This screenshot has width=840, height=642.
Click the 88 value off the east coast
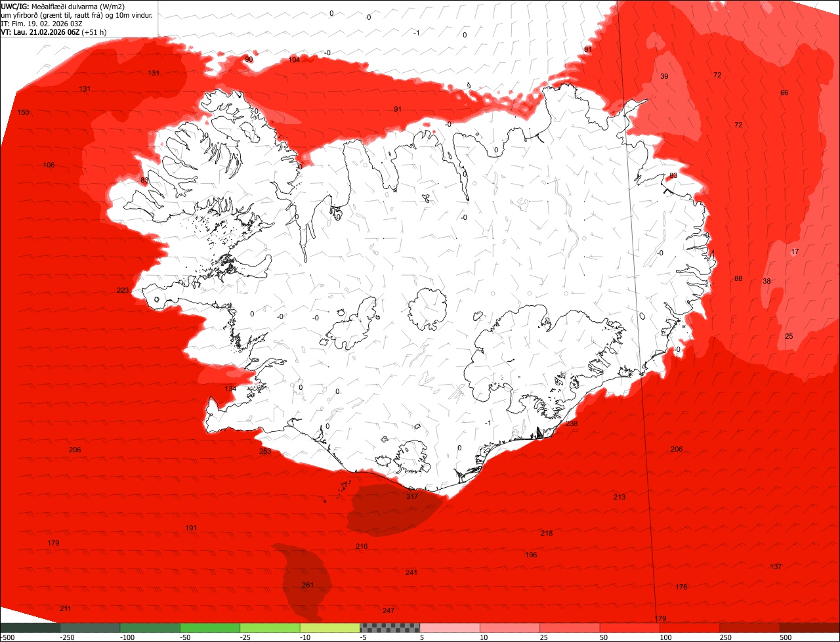pyautogui.click(x=738, y=278)
